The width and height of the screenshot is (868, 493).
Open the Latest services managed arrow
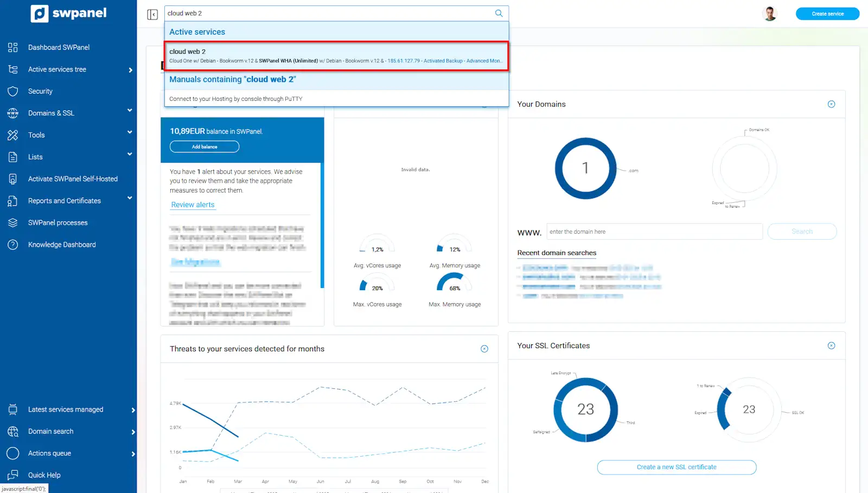click(x=133, y=410)
